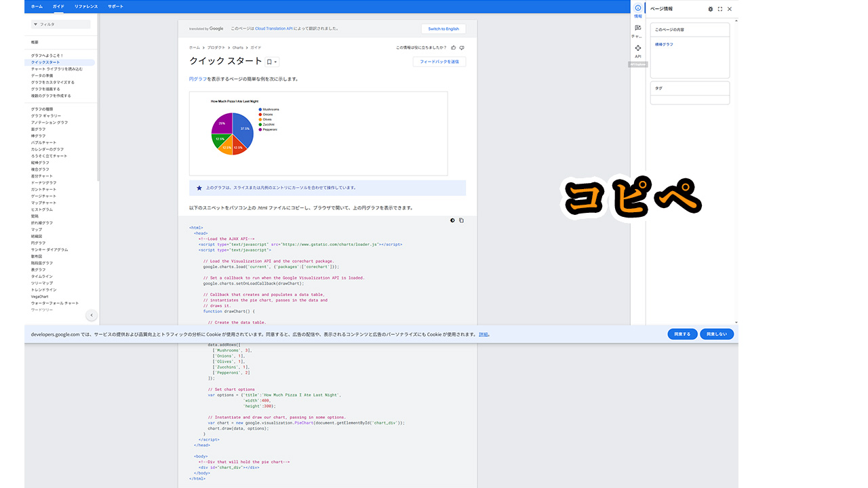Image resolution: width=868 pixels, height=488 pixels.
Task: Open the bookmark dropdown beside the page title
Action: click(x=271, y=62)
